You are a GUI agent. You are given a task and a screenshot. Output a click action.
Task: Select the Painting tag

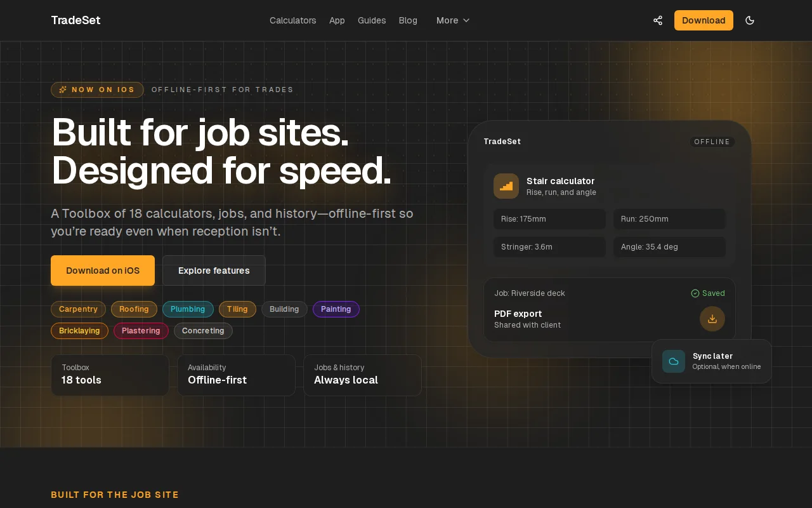(x=336, y=309)
